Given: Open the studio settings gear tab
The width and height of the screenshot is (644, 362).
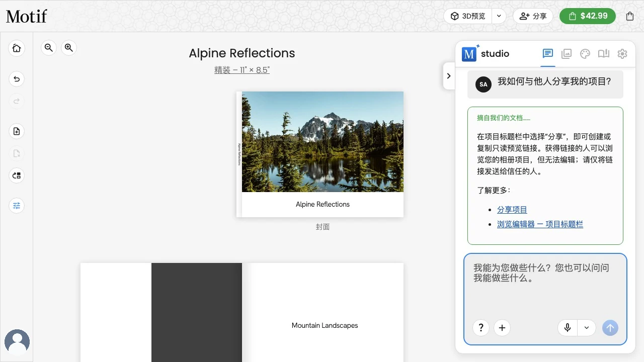Looking at the screenshot, I should pyautogui.click(x=622, y=54).
